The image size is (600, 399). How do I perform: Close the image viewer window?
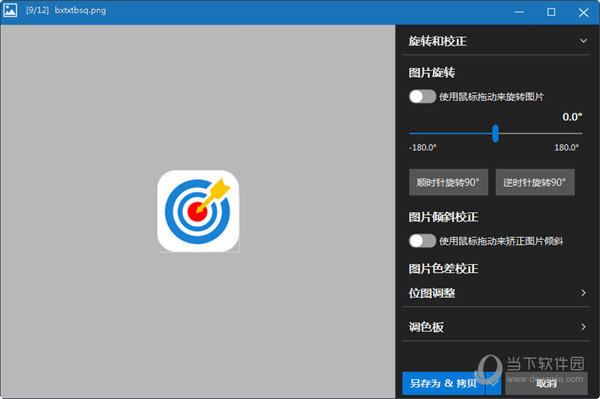583,13
